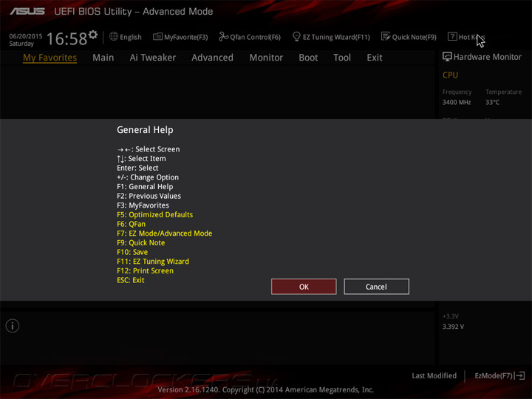The height and width of the screenshot is (399, 532).
Task: Click the globe language icon
Action: pyautogui.click(x=114, y=36)
